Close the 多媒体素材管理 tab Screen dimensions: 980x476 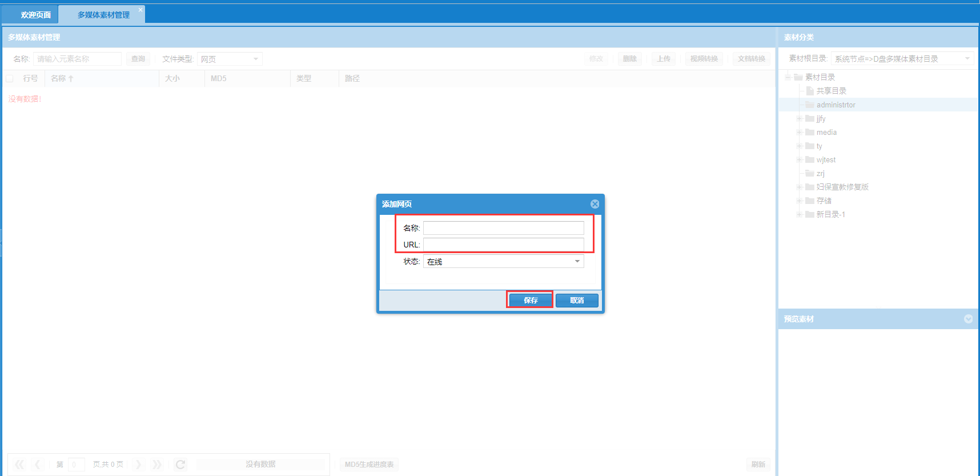point(140,10)
